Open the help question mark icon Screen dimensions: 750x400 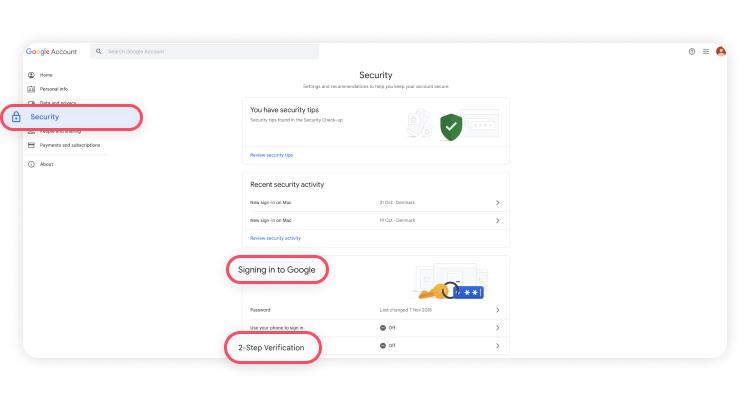pyautogui.click(x=692, y=52)
